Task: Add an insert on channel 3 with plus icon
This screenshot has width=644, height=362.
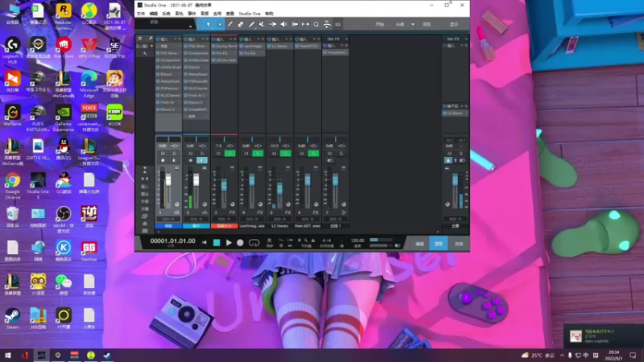Action: click(x=235, y=39)
